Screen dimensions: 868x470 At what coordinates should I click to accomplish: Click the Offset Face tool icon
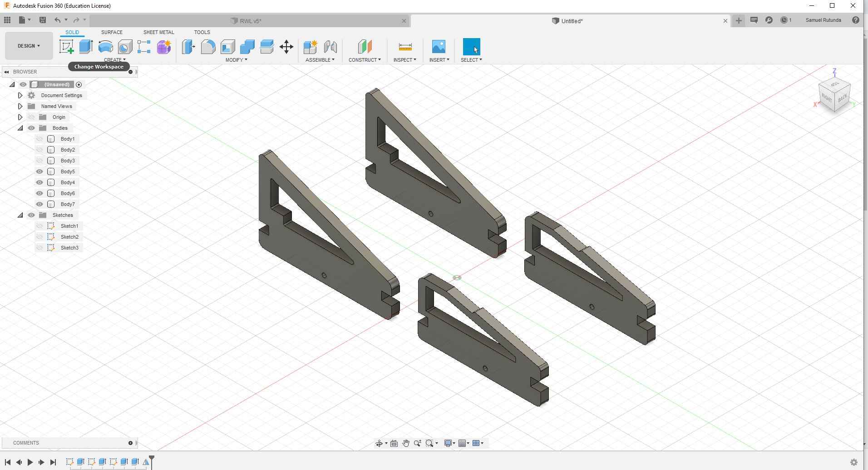tap(267, 47)
